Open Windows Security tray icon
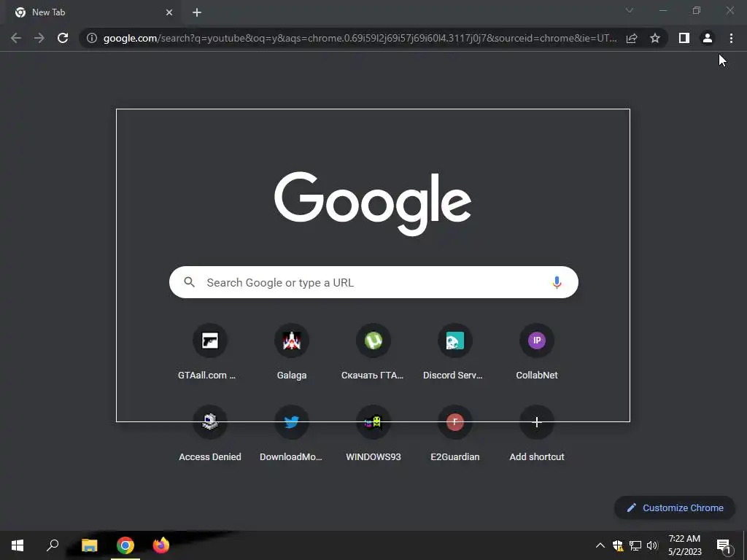The height and width of the screenshot is (560, 747). tap(618, 545)
